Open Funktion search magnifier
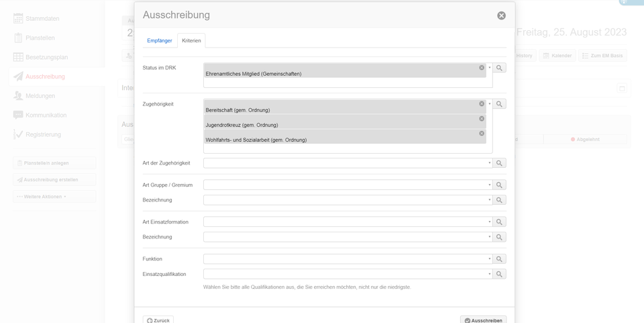 tap(499, 259)
